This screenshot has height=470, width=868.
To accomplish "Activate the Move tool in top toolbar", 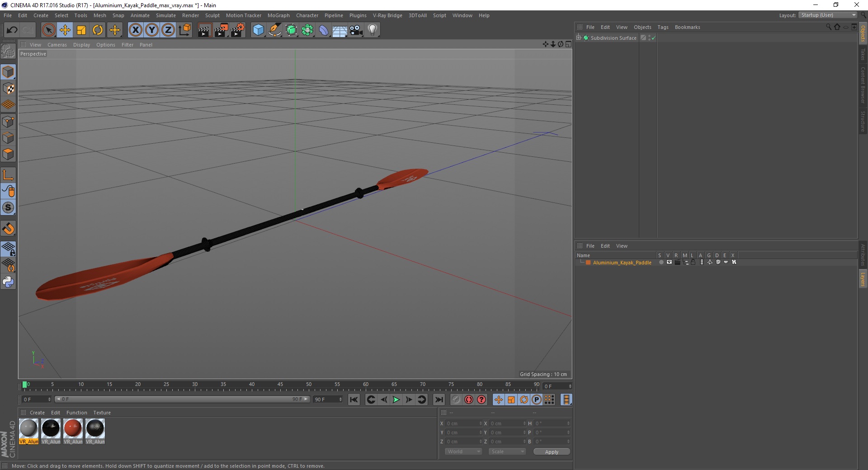I will (x=65, y=30).
